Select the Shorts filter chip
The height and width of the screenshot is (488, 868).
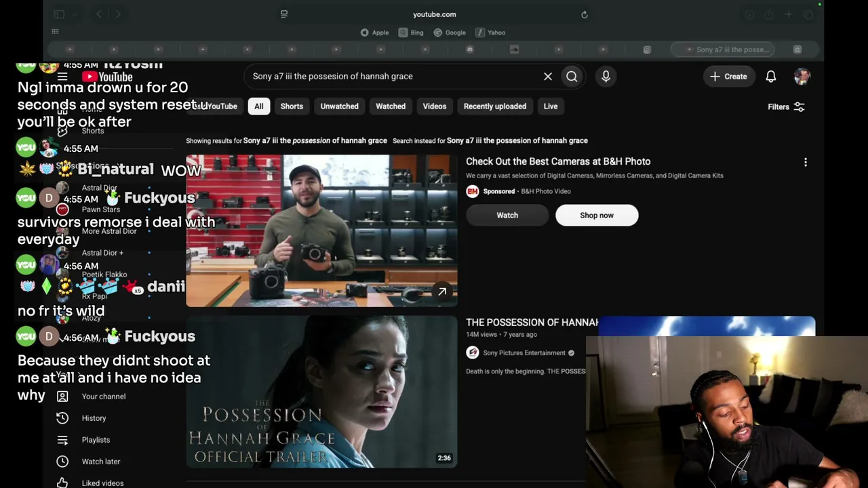pos(292,106)
